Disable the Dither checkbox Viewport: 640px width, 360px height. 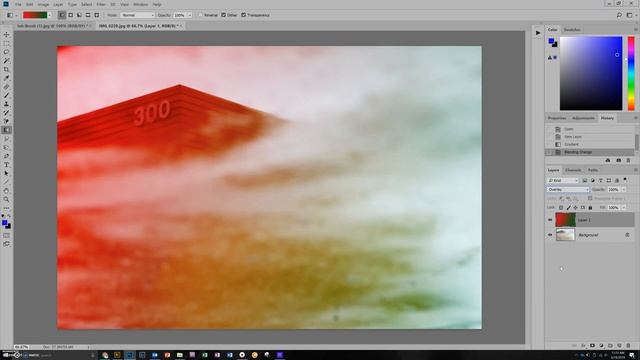point(223,15)
